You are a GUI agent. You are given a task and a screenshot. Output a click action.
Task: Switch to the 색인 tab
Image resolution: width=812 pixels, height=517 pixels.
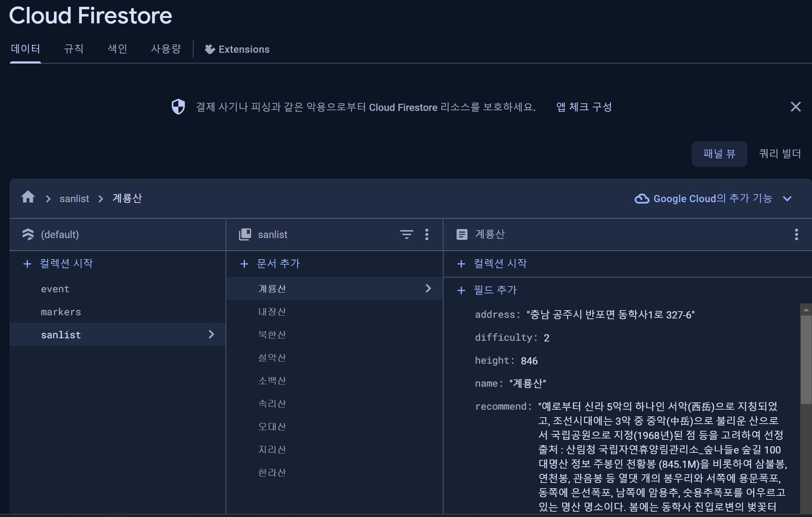click(x=117, y=49)
